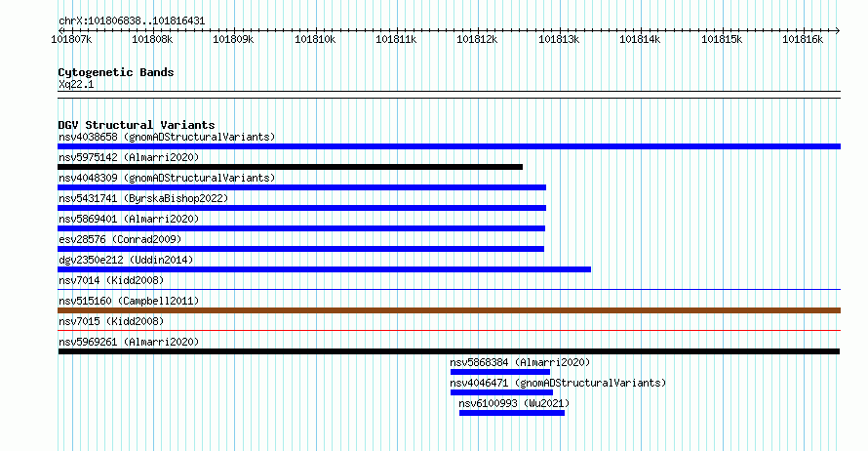Open the nsv6100993 (Wu2021) label

(x=514, y=403)
